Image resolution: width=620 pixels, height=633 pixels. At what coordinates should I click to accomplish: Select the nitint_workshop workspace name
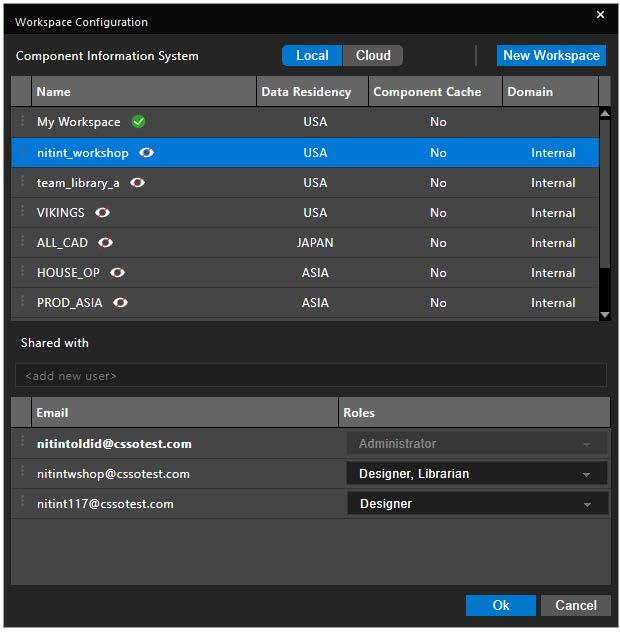click(83, 153)
